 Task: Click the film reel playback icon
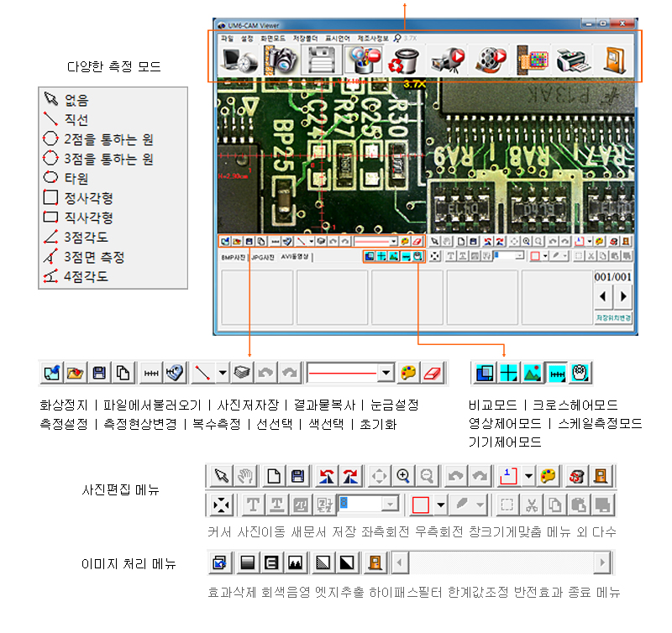(491, 60)
